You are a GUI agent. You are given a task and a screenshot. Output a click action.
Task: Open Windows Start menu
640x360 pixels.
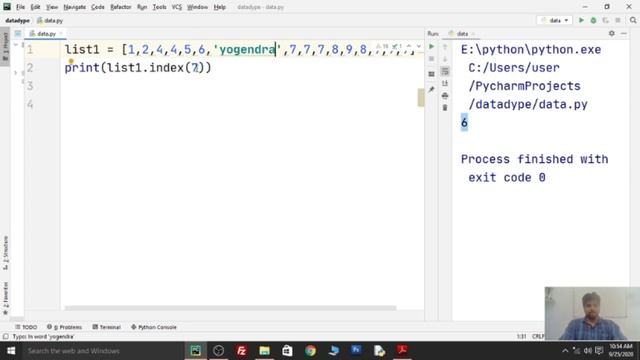(x=11, y=351)
